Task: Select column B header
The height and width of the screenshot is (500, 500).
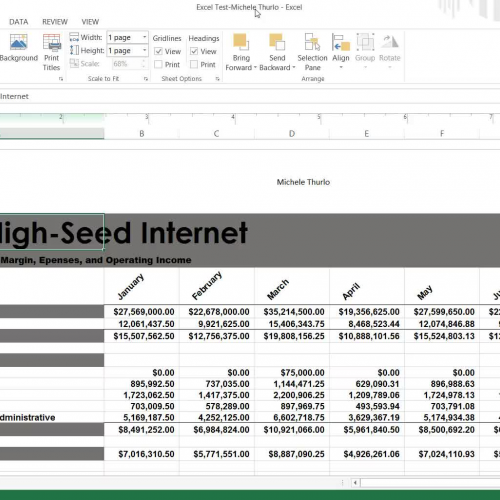Action: [x=142, y=134]
